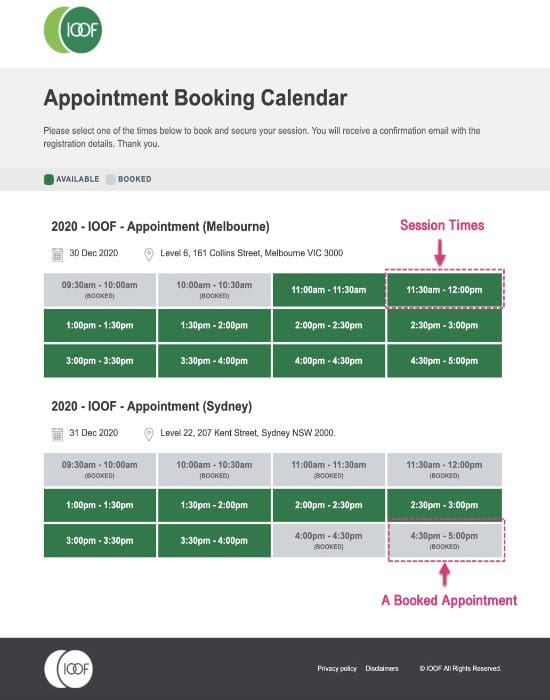550x700 pixels.
Task: Book Melbourne 11:00am - 11:30am slot
Action: coord(329,290)
